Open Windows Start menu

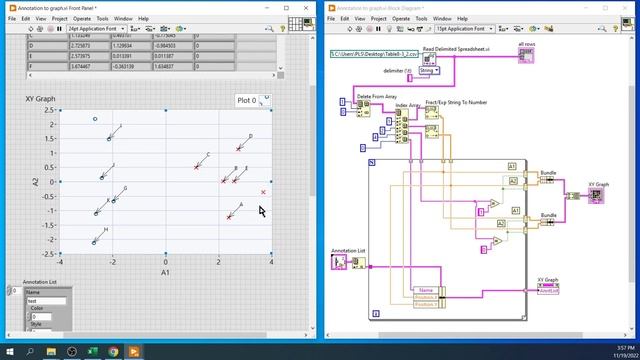pyautogui.click(x=10, y=351)
